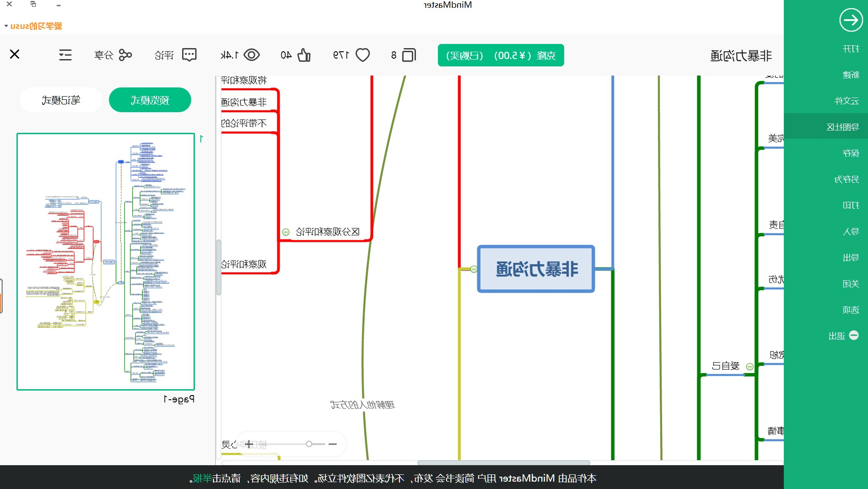Click the heart favorite icon
Viewport: 868px width, 489px height.
(x=363, y=55)
